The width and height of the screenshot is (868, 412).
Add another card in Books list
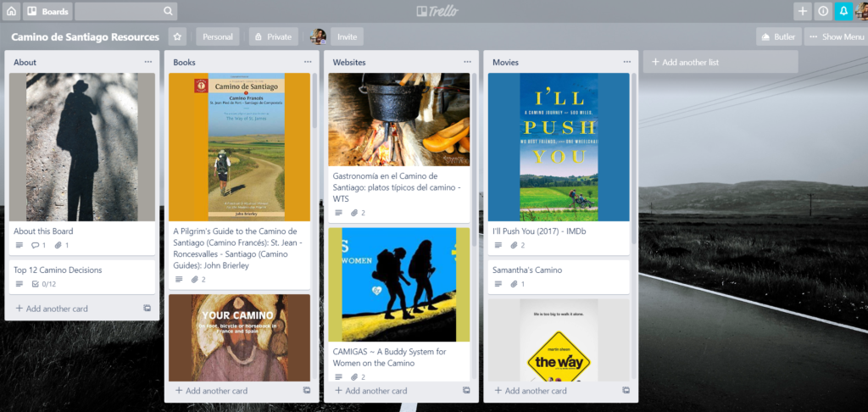pyautogui.click(x=211, y=391)
